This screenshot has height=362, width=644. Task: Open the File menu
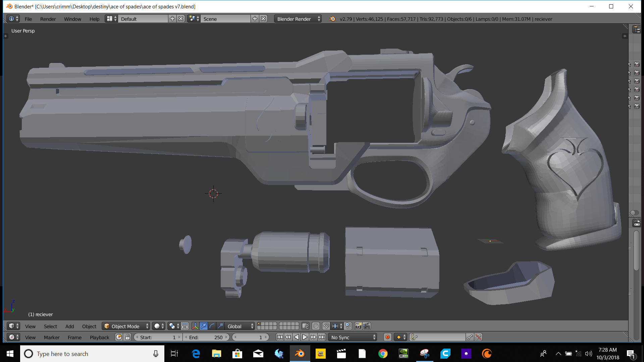[x=28, y=19]
